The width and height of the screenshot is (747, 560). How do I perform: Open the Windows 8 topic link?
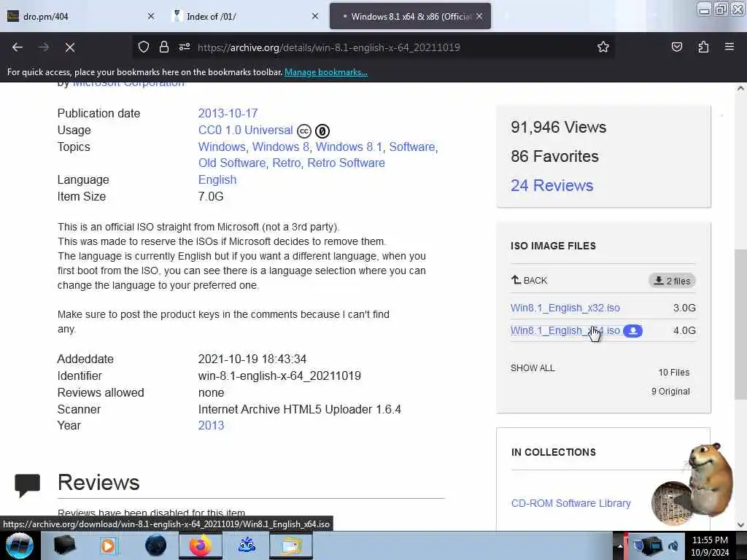click(x=281, y=147)
